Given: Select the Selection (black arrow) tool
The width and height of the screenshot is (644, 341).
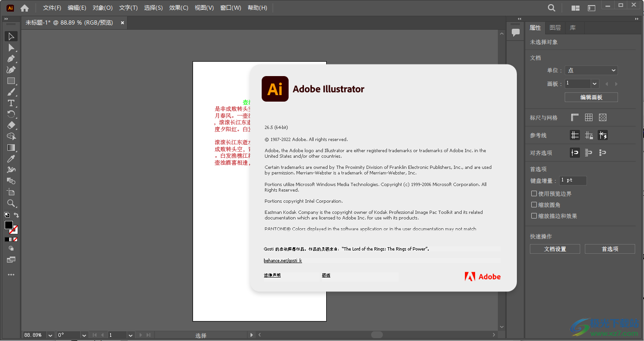Looking at the screenshot, I should [11, 36].
